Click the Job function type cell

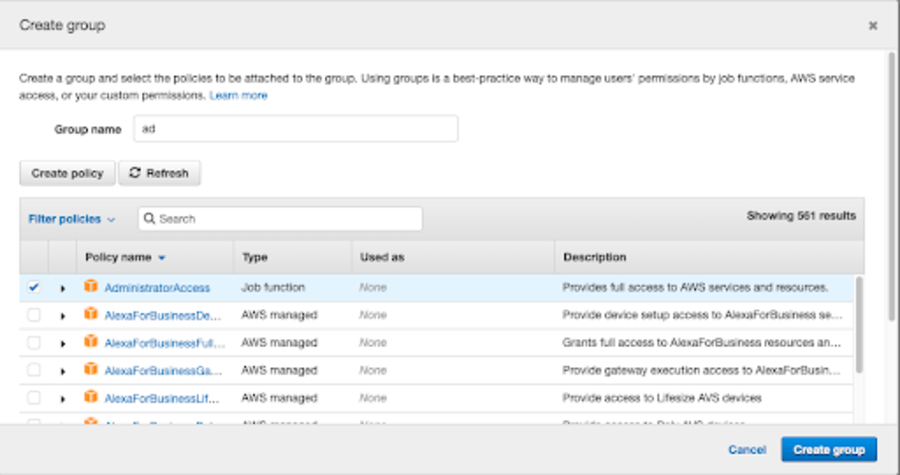tap(273, 287)
